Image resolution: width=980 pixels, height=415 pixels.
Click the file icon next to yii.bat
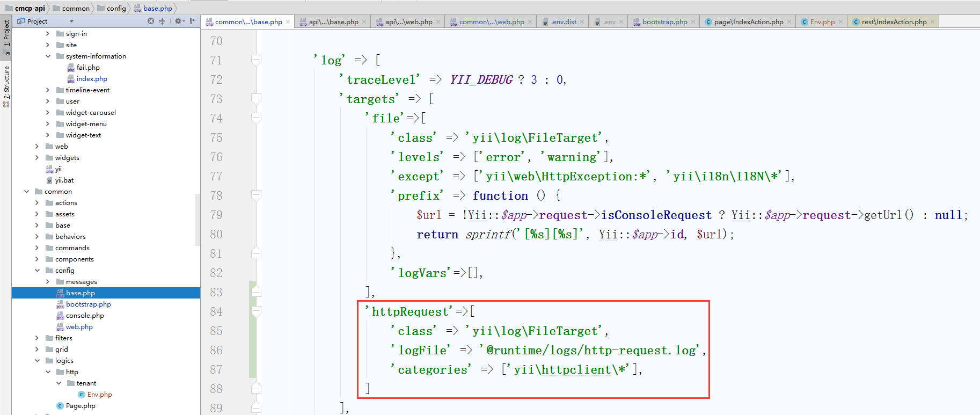tap(49, 180)
